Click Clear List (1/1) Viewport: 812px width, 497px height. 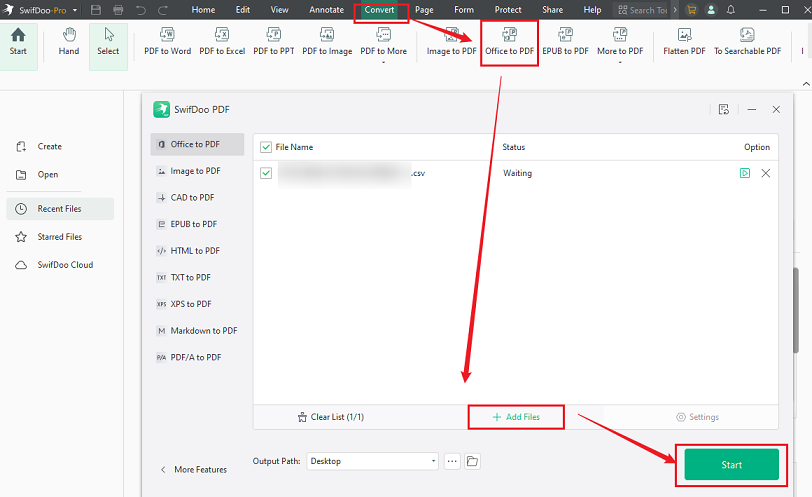331,417
